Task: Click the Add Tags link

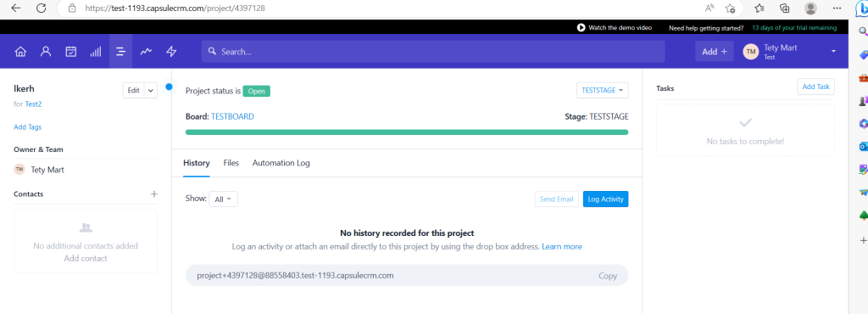Action: [28, 127]
